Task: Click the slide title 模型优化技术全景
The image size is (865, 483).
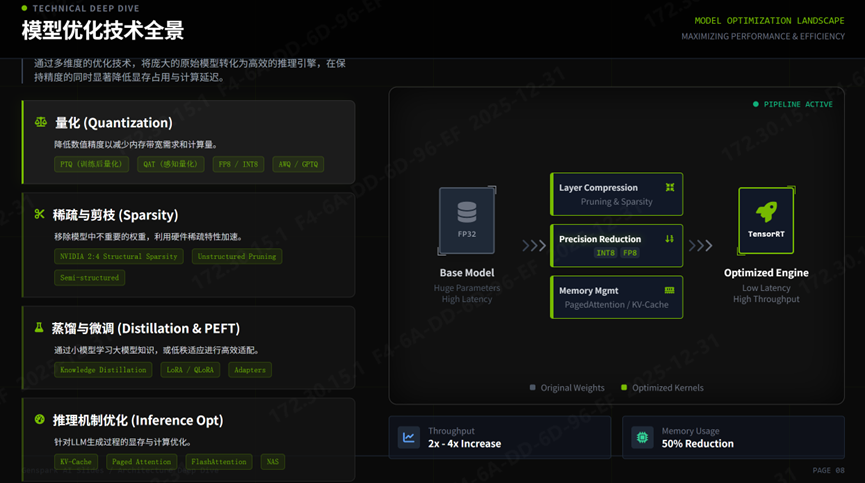Action: (x=103, y=30)
